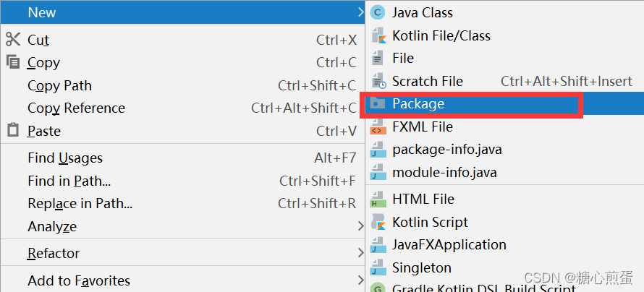The height and width of the screenshot is (292, 644).
Task: Click the FXML File icon
Action: pyautogui.click(x=378, y=126)
